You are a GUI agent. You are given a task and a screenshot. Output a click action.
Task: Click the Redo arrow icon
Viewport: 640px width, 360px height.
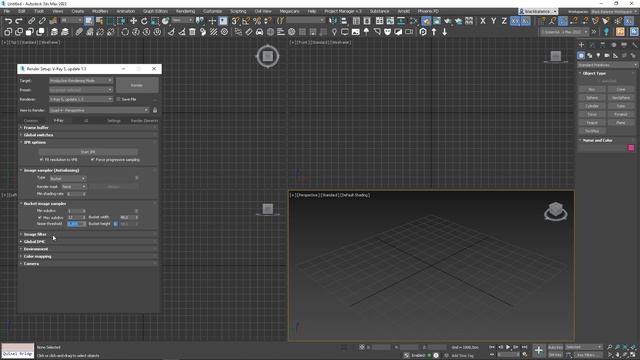[19, 20]
